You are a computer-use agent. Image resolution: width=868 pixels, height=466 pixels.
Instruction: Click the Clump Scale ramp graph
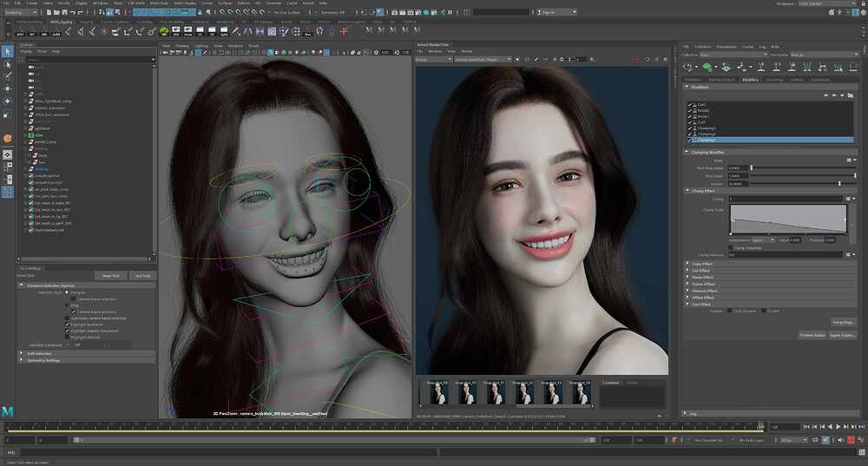(788, 220)
